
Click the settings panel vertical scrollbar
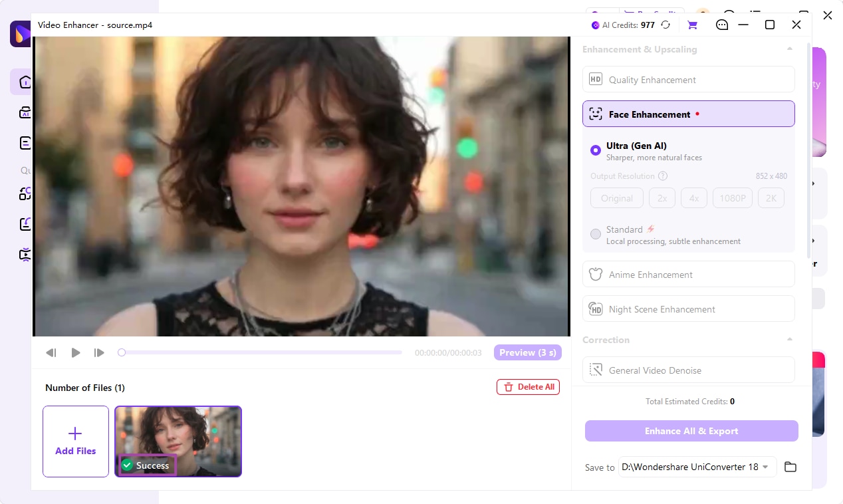pyautogui.click(x=808, y=150)
